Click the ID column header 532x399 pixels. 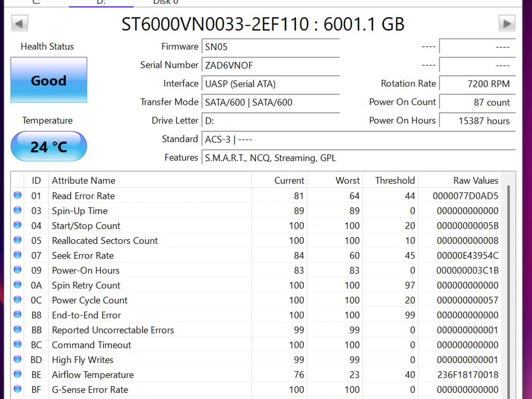click(x=36, y=180)
